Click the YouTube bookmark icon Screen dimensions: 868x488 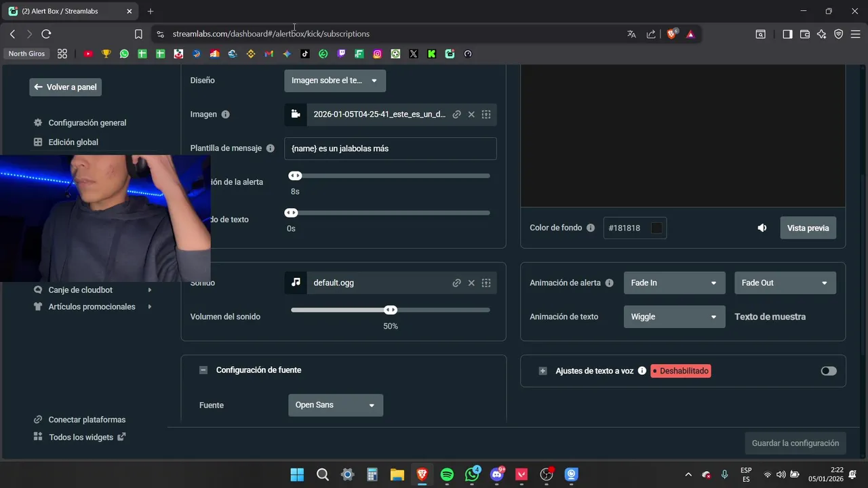[88, 54]
